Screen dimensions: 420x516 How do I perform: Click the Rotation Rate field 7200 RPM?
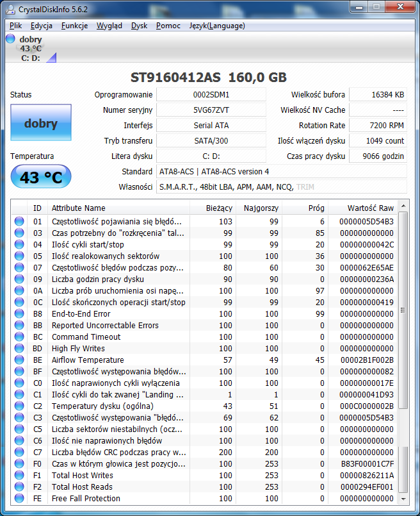coord(378,126)
